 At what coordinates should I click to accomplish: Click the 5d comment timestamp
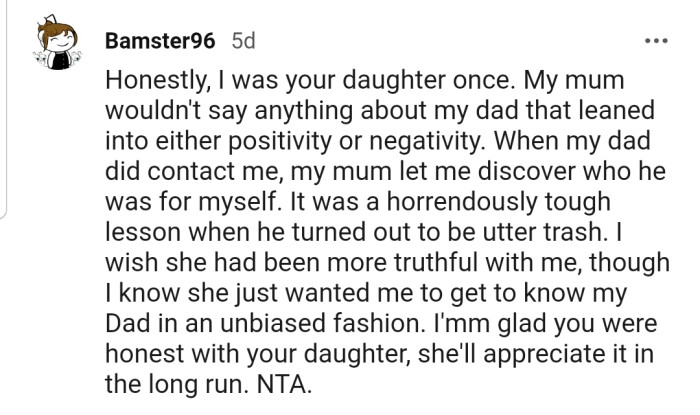click(243, 43)
